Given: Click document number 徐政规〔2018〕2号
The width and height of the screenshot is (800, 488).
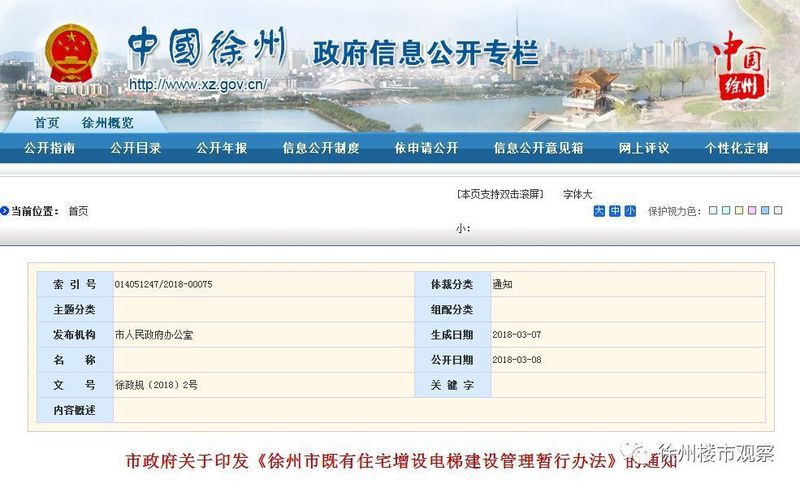Looking at the screenshot, I should tap(156, 385).
